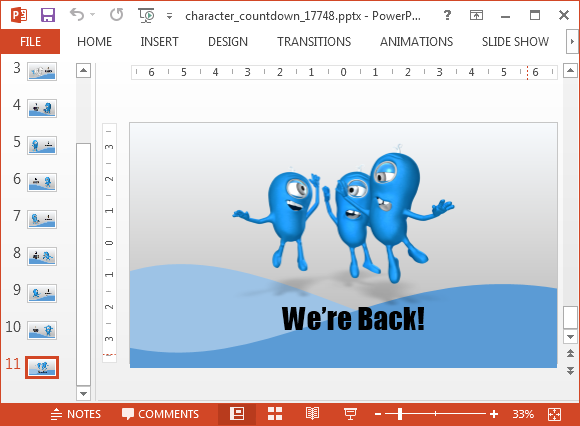Open PowerPoint Help question mark

point(447,15)
